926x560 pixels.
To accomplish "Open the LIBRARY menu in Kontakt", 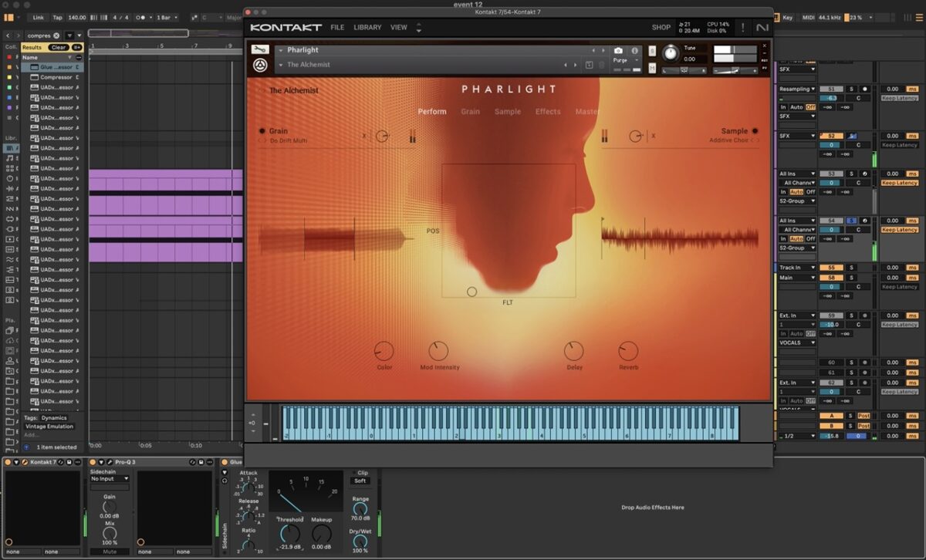I will click(367, 28).
